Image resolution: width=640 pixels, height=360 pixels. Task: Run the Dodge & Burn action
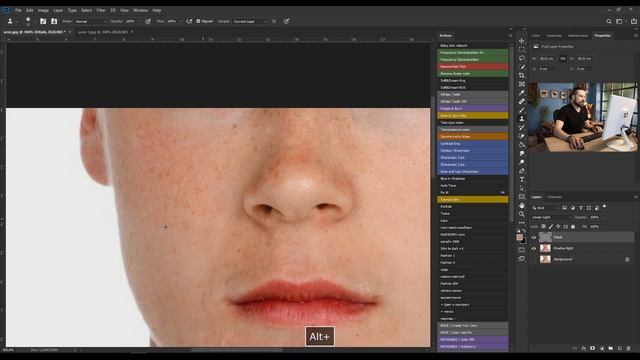point(473,109)
